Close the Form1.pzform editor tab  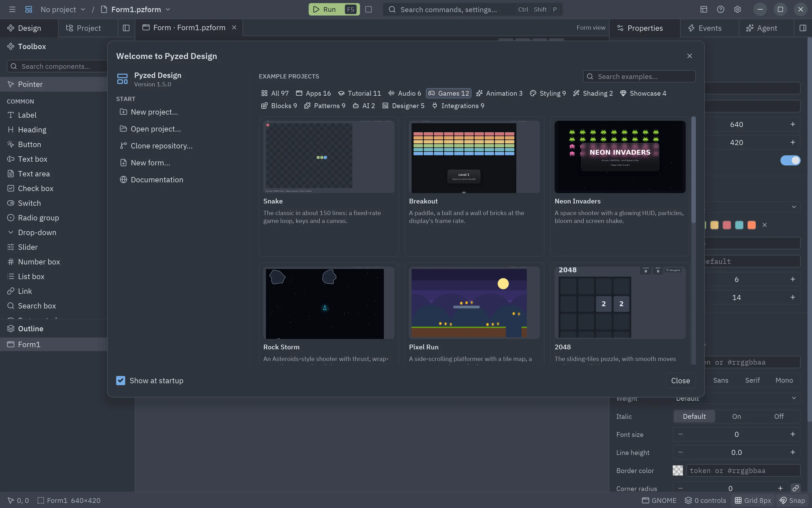234,28
